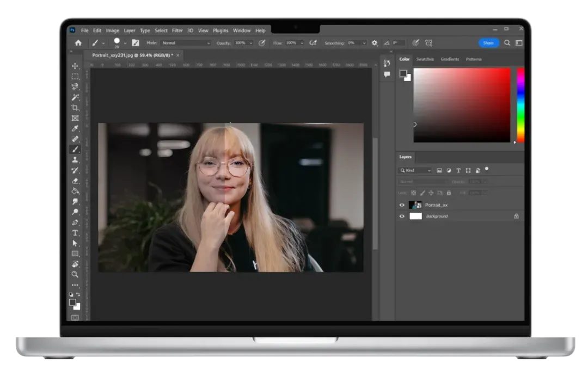Open the Window menu
The width and height of the screenshot is (588, 389).
(x=242, y=30)
